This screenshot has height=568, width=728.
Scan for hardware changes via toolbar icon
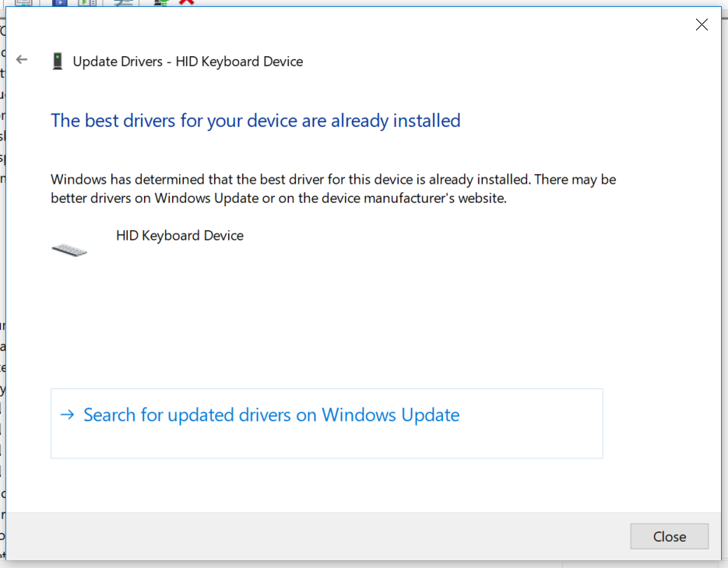pyautogui.click(x=122, y=4)
